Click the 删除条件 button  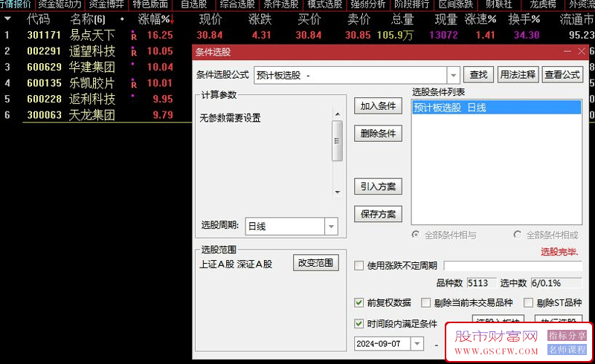(x=378, y=134)
